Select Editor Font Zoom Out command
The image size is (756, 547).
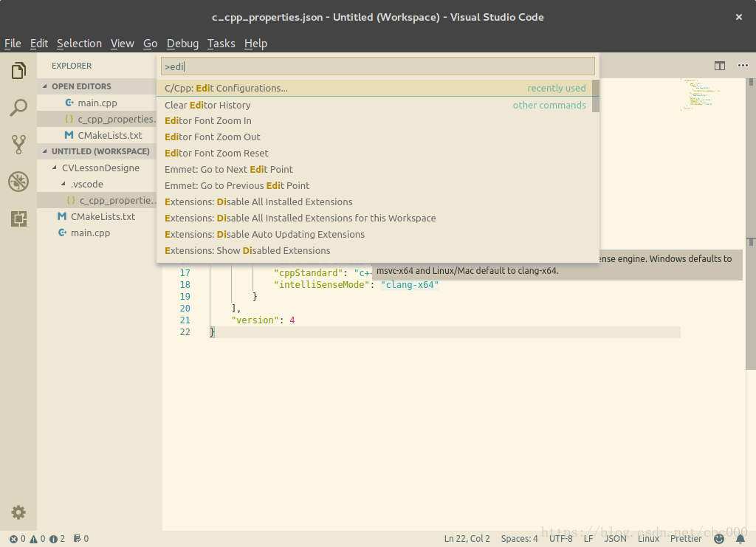[x=374, y=137]
